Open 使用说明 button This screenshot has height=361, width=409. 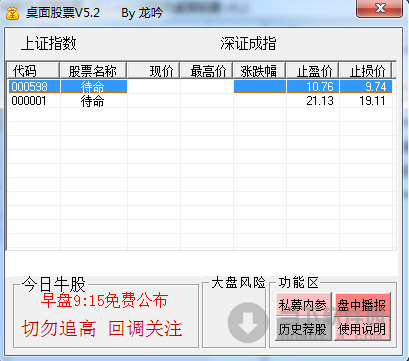click(x=362, y=329)
